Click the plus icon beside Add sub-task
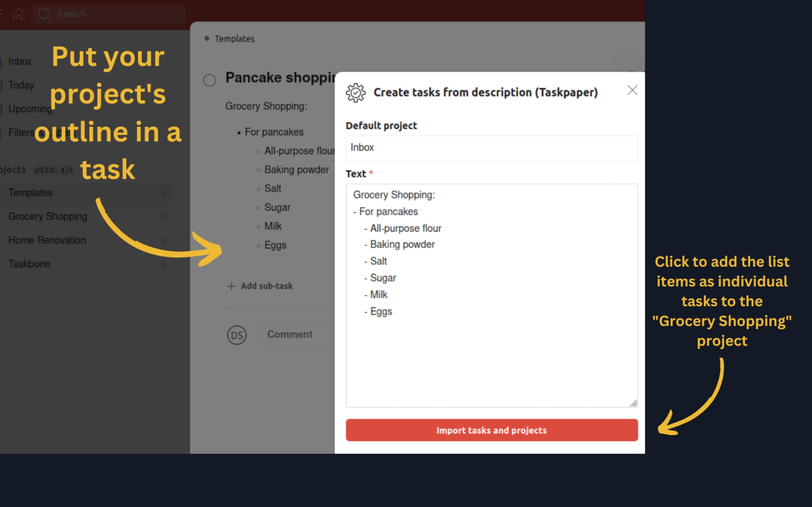 click(231, 286)
